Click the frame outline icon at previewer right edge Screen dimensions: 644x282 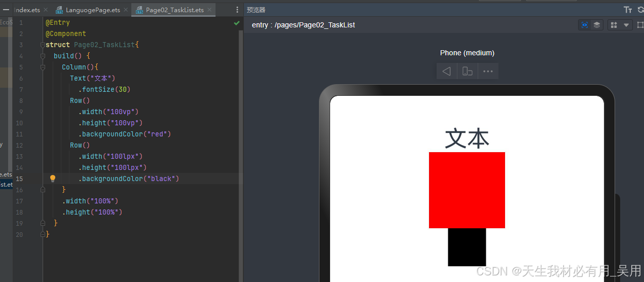(640, 25)
